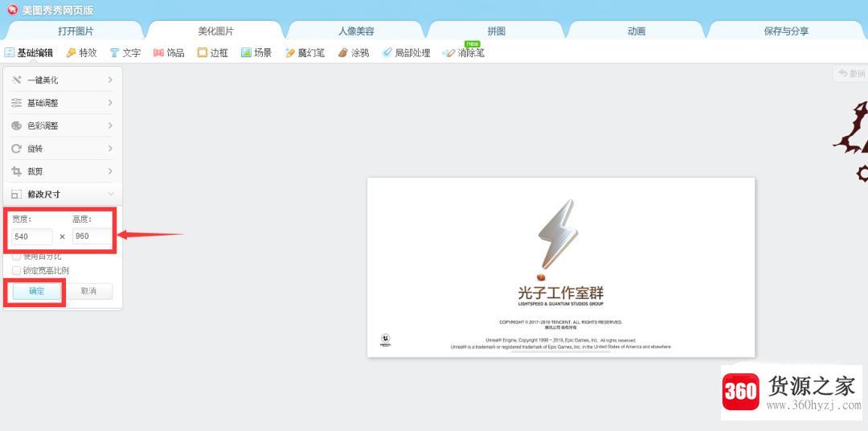Image resolution: width=868 pixels, height=431 pixels.
Task: Enable the 使用百分比 checkbox
Action: coord(17,257)
